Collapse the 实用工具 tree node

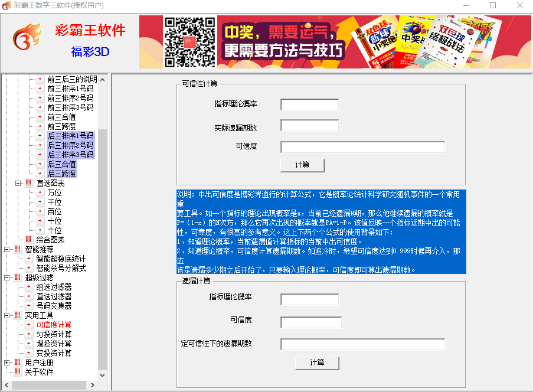pyautogui.click(x=6, y=315)
